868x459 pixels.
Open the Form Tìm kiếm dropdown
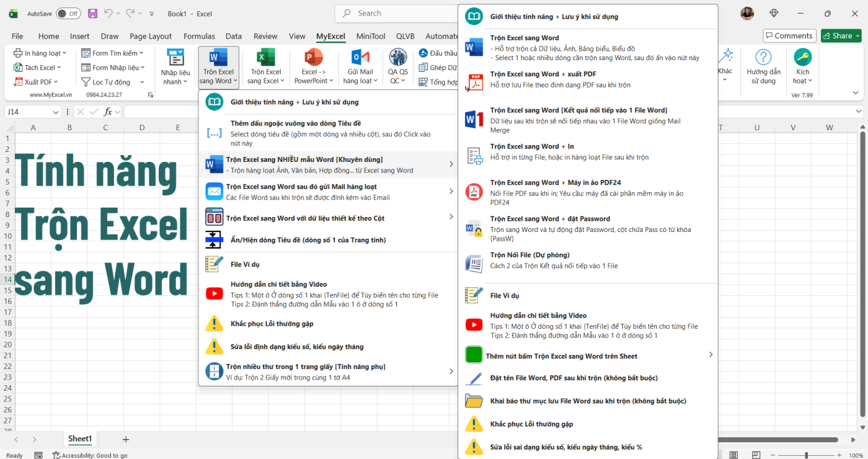pos(112,53)
